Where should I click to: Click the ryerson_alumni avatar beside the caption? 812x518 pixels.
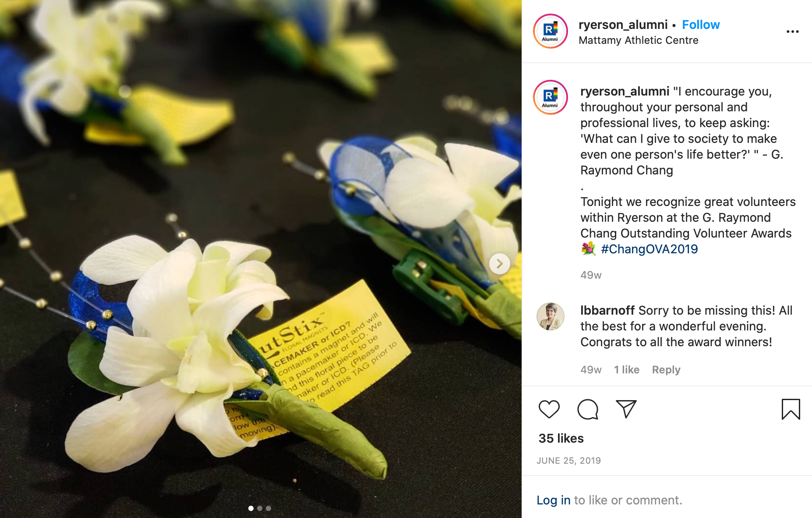[x=551, y=97]
